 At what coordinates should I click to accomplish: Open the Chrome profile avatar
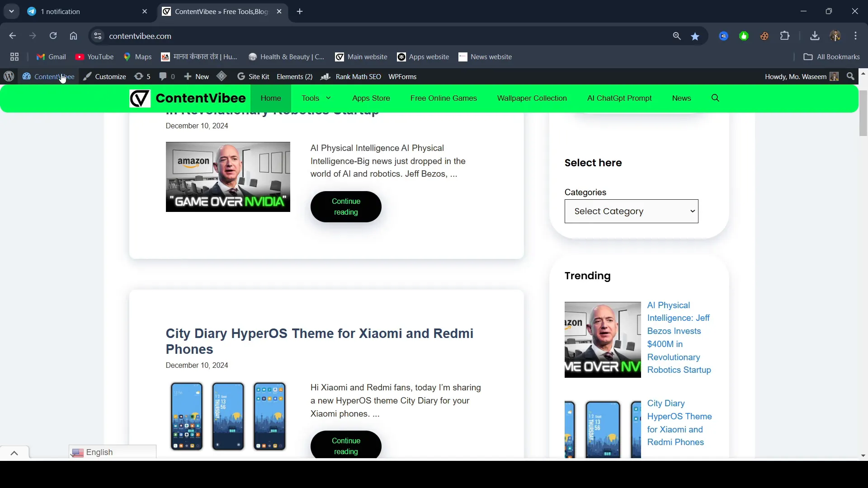(835, 36)
